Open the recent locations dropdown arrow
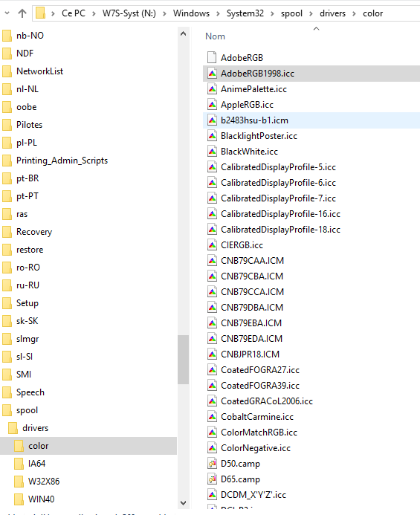This screenshot has width=420, height=515. [7, 13]
